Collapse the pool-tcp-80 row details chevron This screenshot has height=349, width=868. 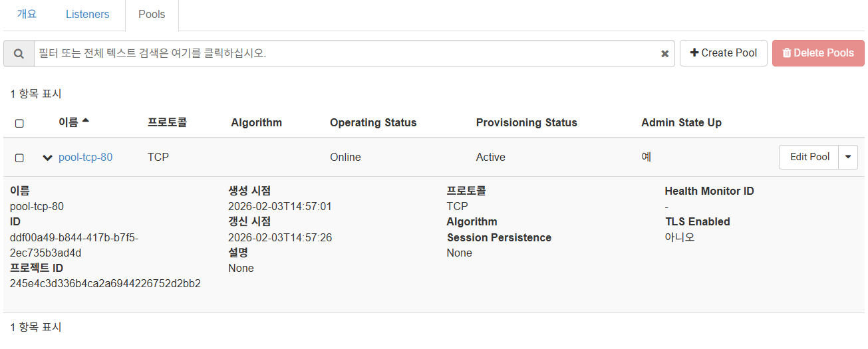point(47,158)
